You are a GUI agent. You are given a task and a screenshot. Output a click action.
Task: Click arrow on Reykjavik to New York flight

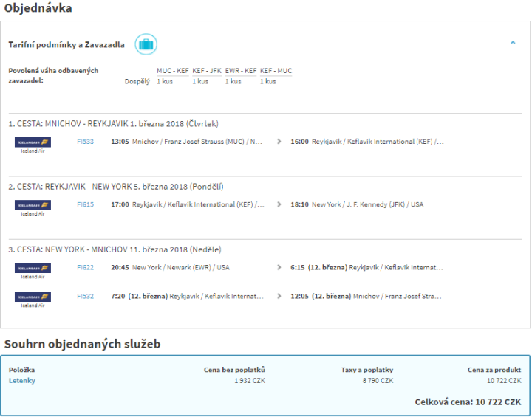click(x=279, y=204)
